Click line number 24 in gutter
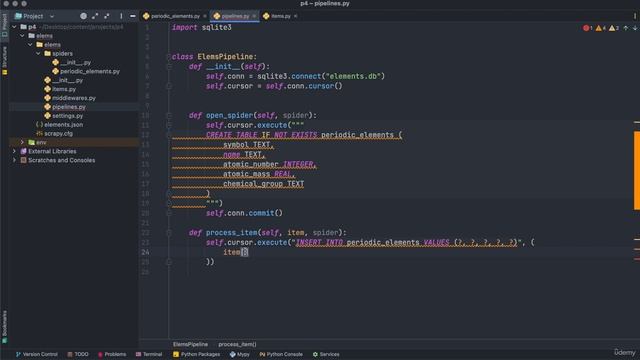Screen dimensions: 640x360 tap(146, 252)
